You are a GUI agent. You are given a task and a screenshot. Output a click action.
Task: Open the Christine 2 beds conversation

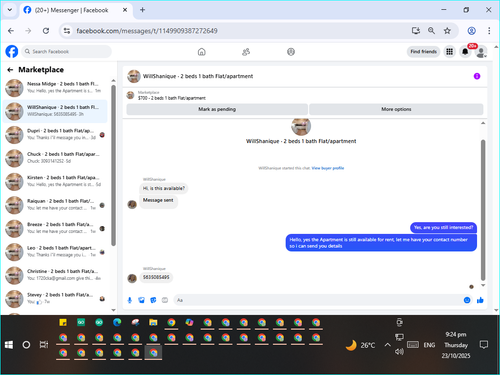tap(55, 275)
